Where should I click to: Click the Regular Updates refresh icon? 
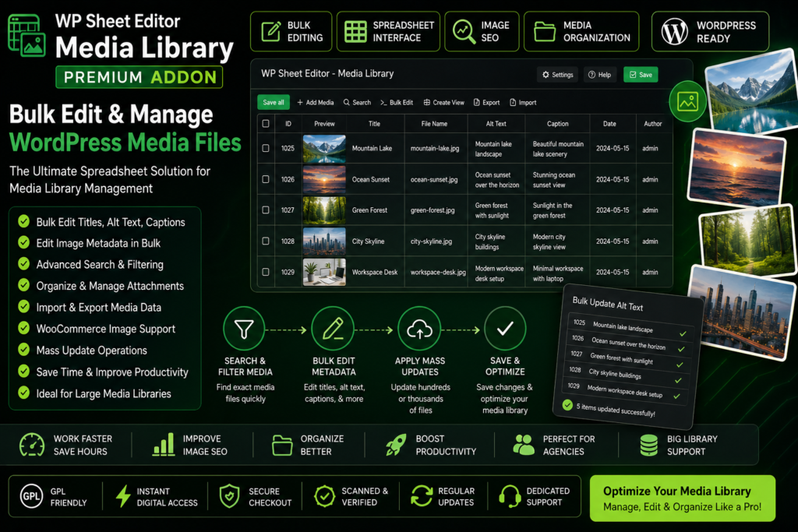422,496
